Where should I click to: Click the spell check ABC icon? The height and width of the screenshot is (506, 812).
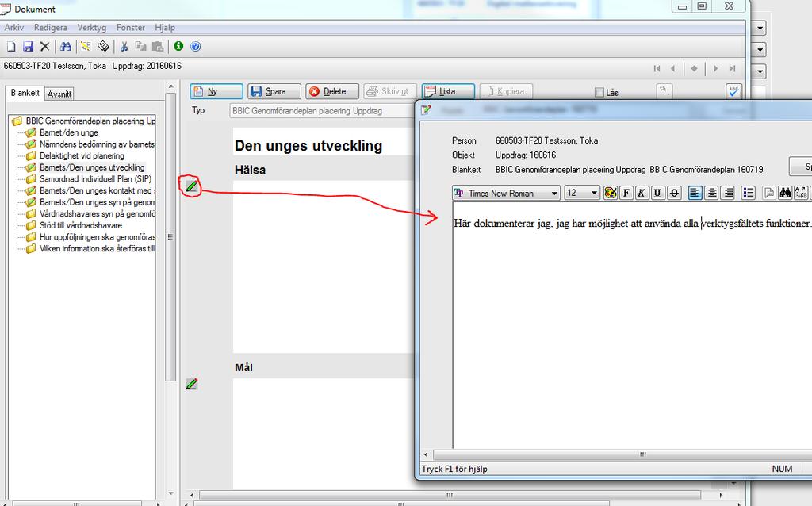pyautogui.click(x=733, y=91)
